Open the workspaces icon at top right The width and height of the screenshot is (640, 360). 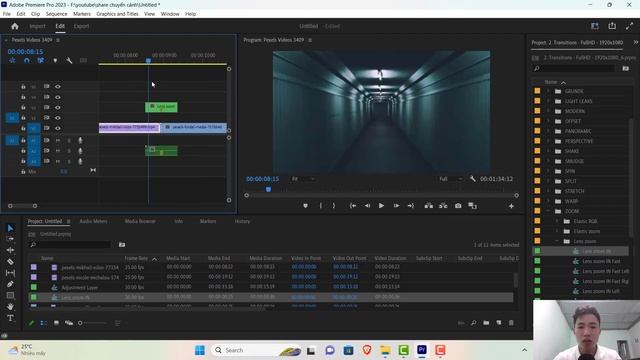pos(595,26)
